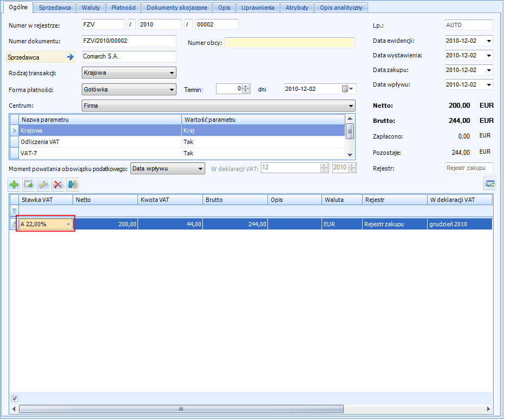The image size is (505, 420).
Task: Open Data zakupu date dropdown
Action: tap(489, 70)
